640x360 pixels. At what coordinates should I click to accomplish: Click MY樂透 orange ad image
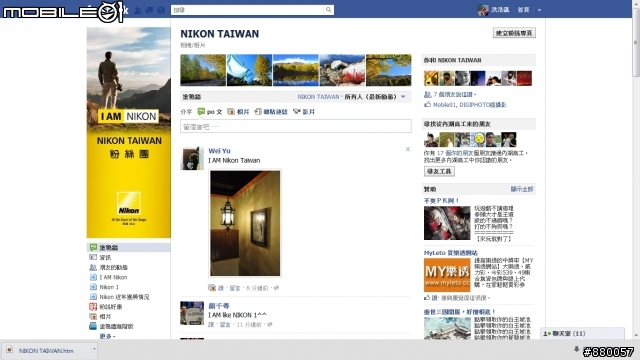(447, 275)
